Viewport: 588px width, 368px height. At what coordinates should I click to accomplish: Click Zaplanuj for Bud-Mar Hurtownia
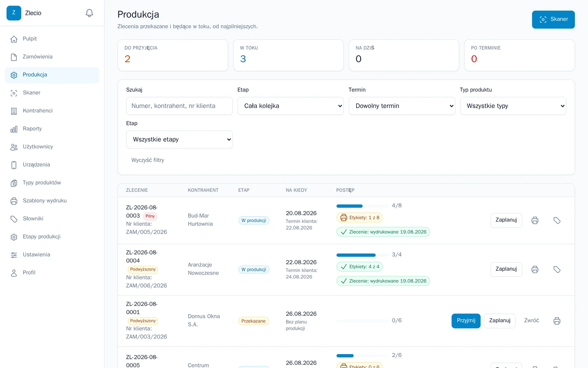click(506, 220)
